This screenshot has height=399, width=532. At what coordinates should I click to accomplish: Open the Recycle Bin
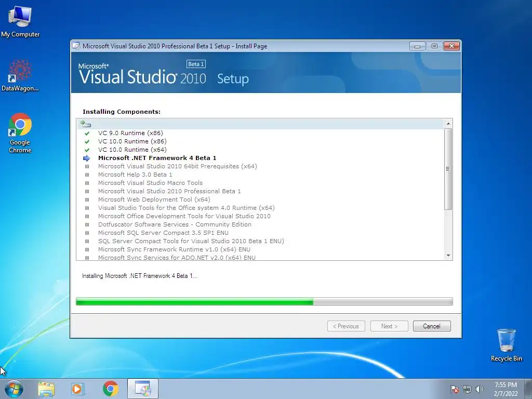click(x=506, y=345)
